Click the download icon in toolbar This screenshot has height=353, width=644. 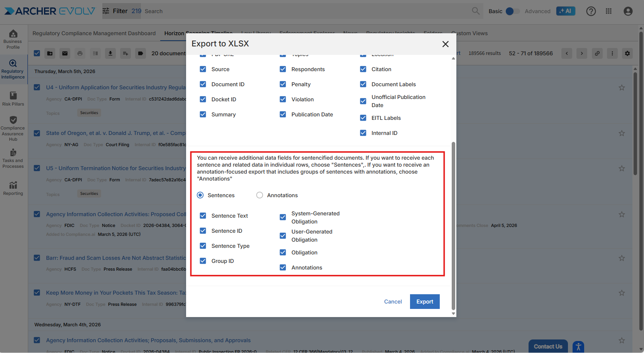[x=110, y=53]
